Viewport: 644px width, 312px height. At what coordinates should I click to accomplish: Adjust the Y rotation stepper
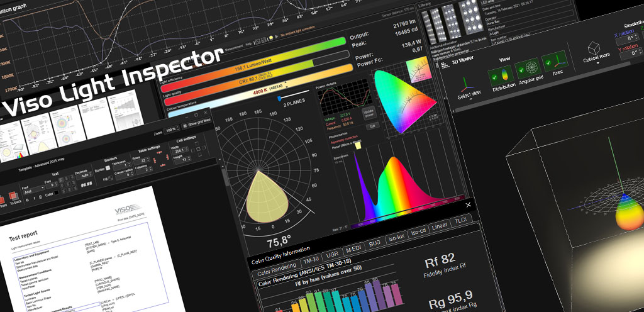(x=631, y=54)
